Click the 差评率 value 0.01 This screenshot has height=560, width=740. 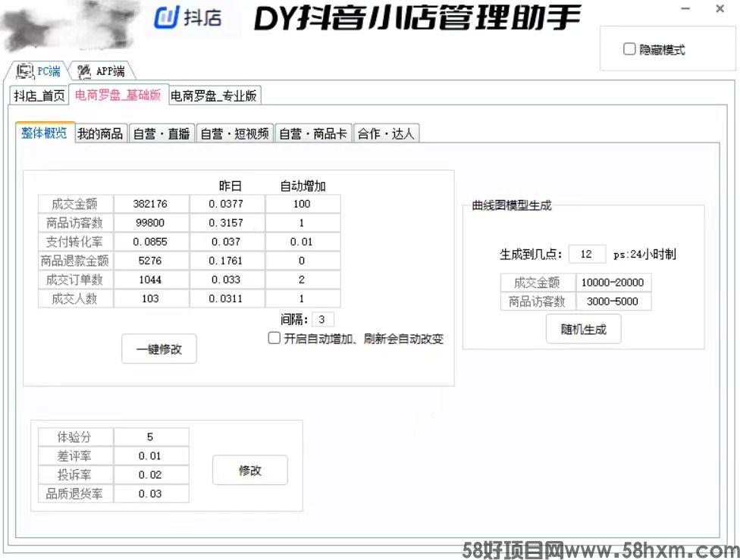pyautogui.click(x=151, y=455)
